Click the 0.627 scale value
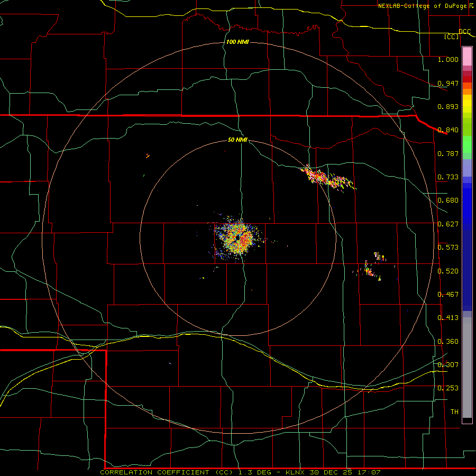The width and height of the screenshot is (476, 476). [448, 224]
